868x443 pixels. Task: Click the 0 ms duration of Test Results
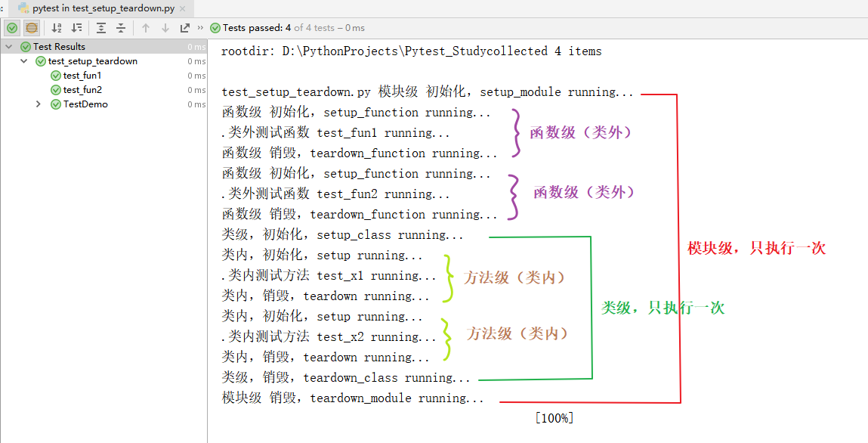[x=196, y=47]
